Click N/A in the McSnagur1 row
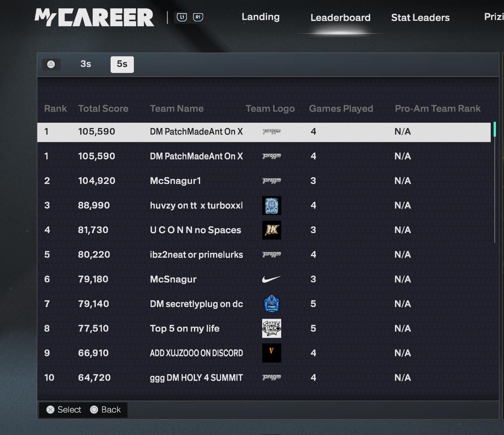 point(402,181)
